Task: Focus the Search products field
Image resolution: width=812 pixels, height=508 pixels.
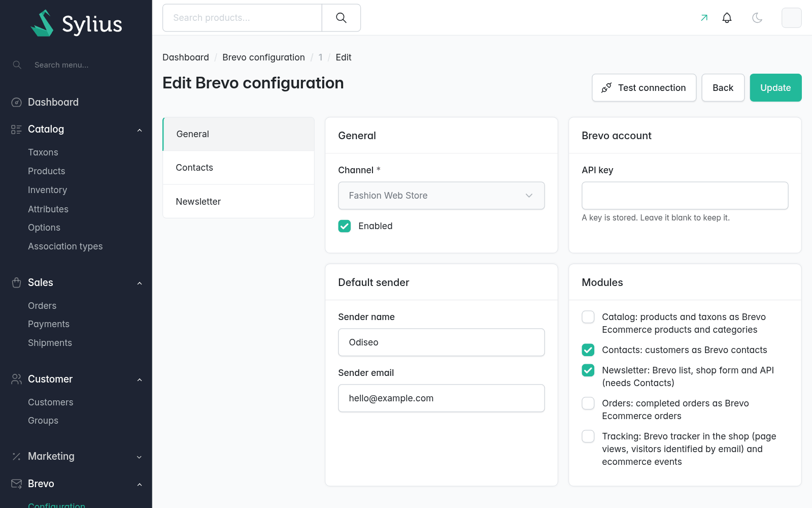Action: [242, 18]
